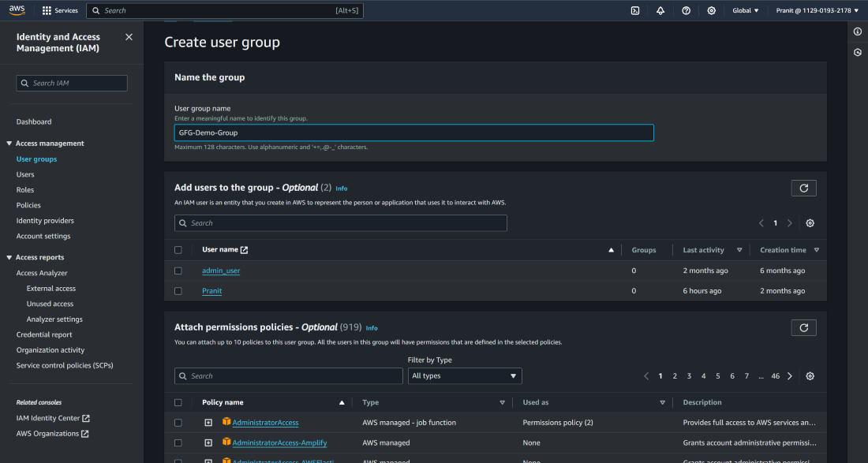Click the AdministratorAccess-Amplify policy cube icon

(x=226, y=442)
